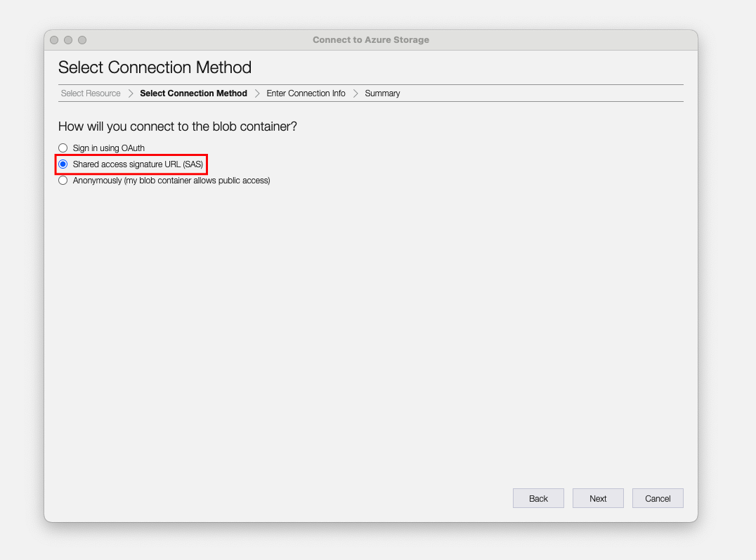Screen dimensions: 756x560
Task: Click the "Select Resource" breadcrumb step
Action: point(90,93)
